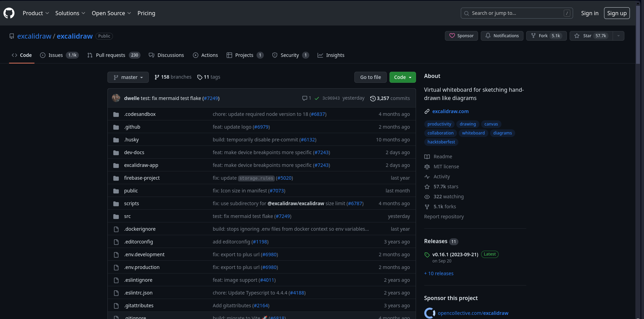644x319 pixels.
Task: Open Pricing in the top navigation
Action: pos(146,13)
